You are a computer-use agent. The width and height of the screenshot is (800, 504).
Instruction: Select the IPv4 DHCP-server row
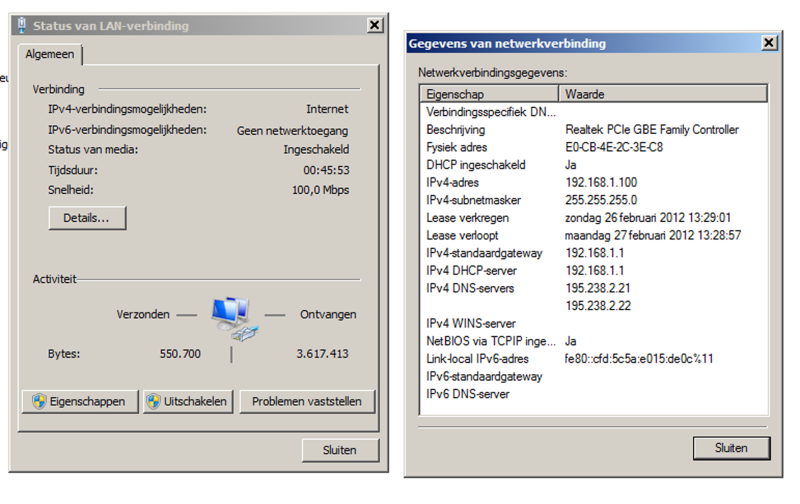pyautogui.click(x=594, y=270)
